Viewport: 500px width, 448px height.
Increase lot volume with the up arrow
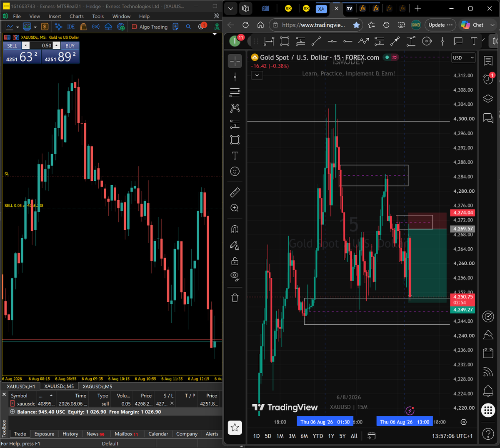56,46
